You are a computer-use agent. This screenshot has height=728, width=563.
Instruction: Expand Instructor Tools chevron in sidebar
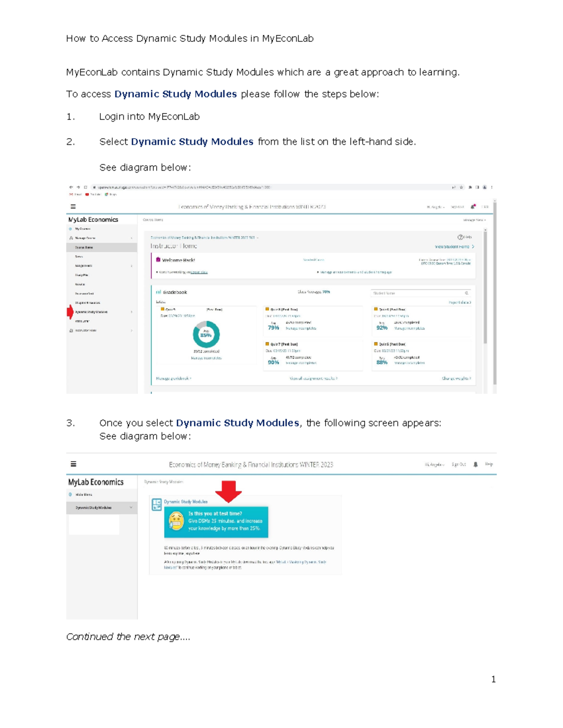pos(131,330)
